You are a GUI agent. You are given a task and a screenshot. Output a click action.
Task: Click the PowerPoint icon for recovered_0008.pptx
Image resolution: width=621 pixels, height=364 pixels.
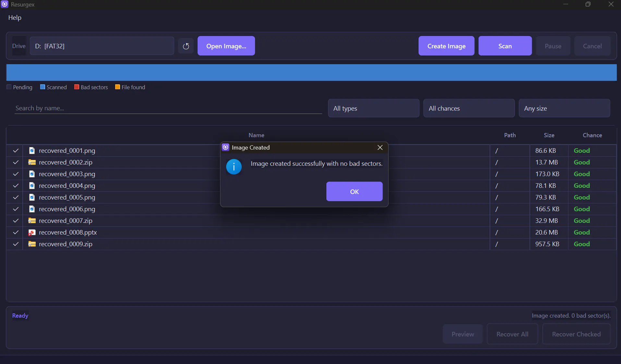tap(32, 232)
